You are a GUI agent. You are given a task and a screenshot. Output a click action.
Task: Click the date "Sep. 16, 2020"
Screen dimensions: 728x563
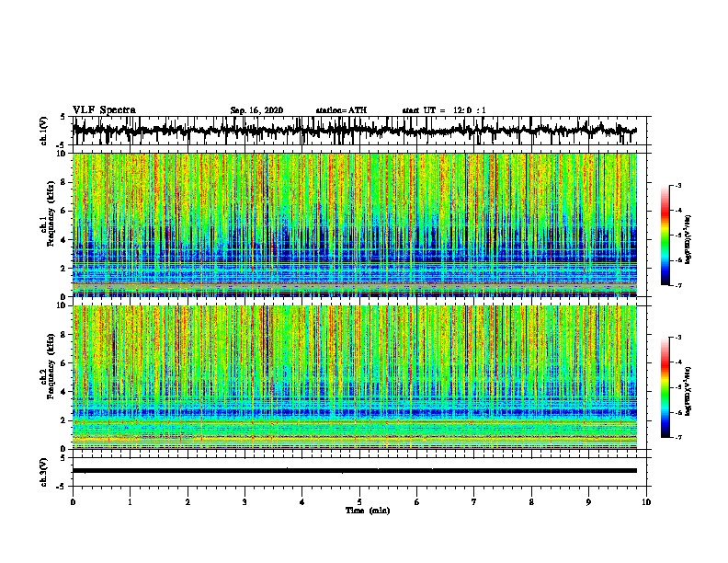click(x=256, y=110)
